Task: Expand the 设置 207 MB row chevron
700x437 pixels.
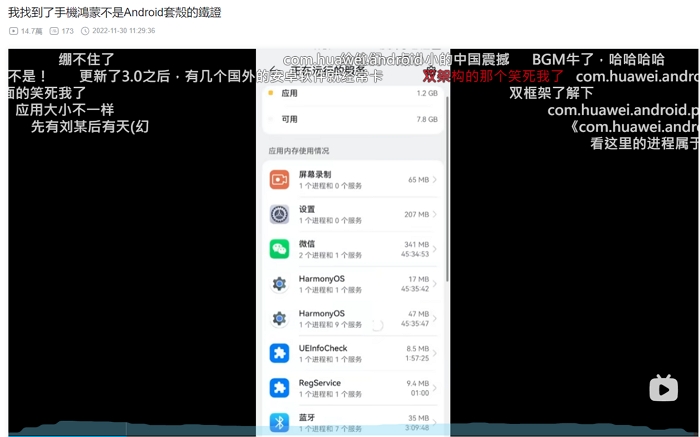Action: click(x=435, y=214)
